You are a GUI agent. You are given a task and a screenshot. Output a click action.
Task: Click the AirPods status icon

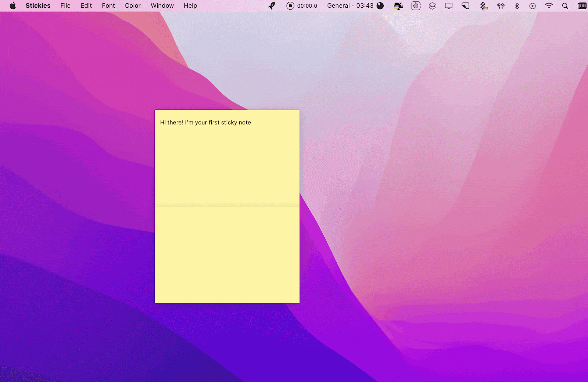[501, 6]
